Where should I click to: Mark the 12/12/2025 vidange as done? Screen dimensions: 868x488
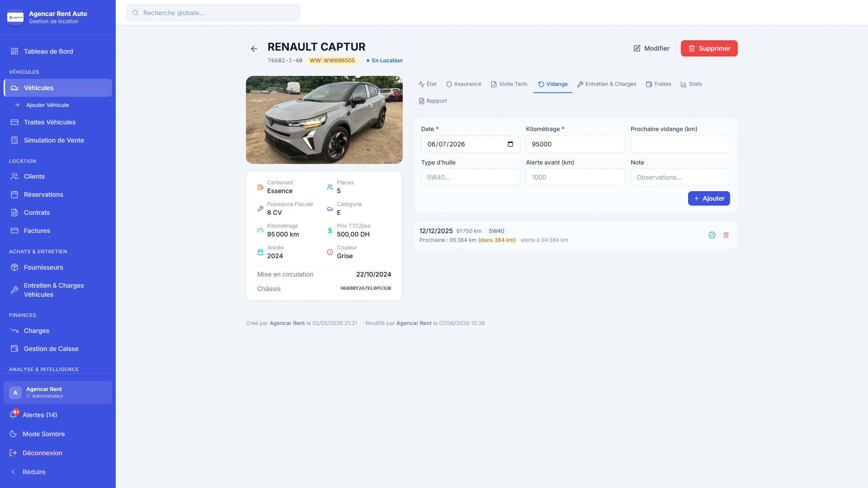(x=712, y=235)
